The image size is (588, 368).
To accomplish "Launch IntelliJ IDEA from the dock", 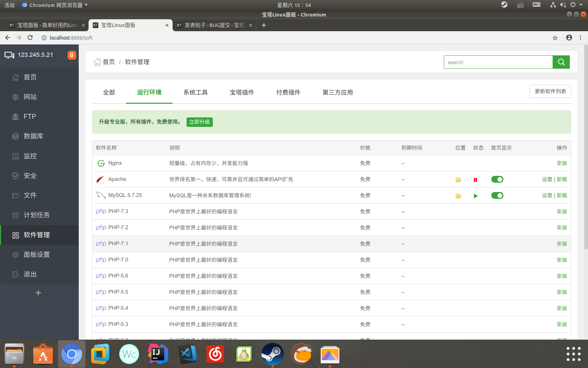I will click(158, 354).
